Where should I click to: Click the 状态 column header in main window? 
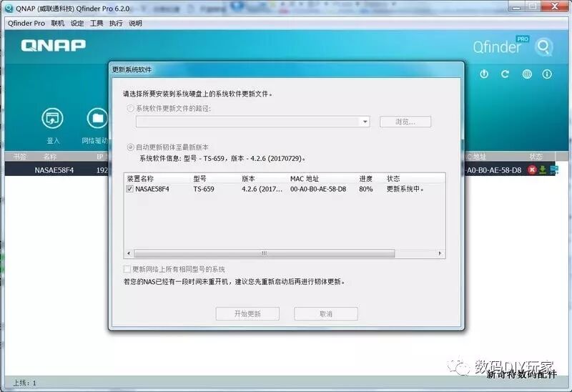coord(536,157)
